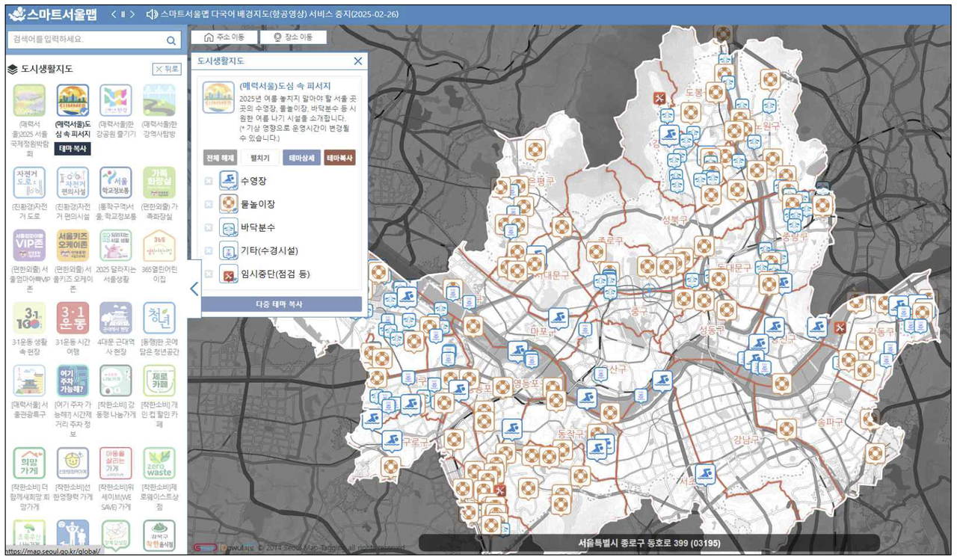The height and width of the screenshot is (560, 957).
Task: Select the 희망가게 theme icon
Action: (29, 463)
